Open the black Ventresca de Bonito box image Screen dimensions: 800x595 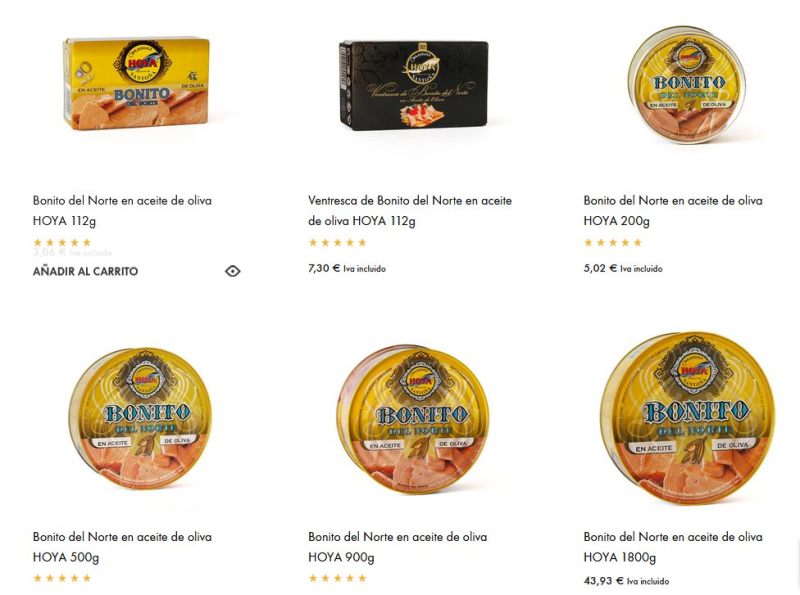(x=413, y=85)
